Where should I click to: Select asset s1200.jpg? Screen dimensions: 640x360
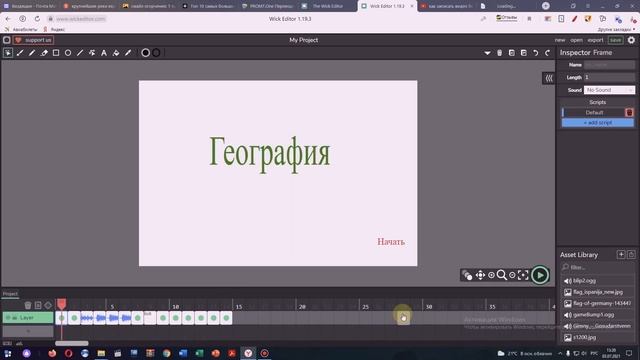coord(598,338)
